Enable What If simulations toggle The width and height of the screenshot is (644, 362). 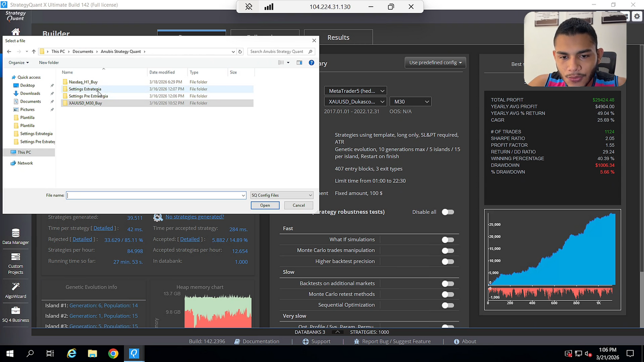(448, 240)
